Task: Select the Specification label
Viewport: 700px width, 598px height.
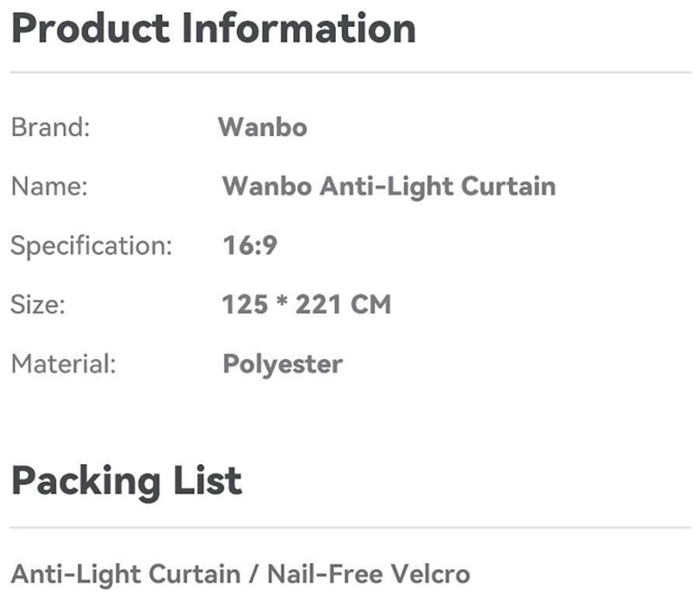Action: coord(91,246)
